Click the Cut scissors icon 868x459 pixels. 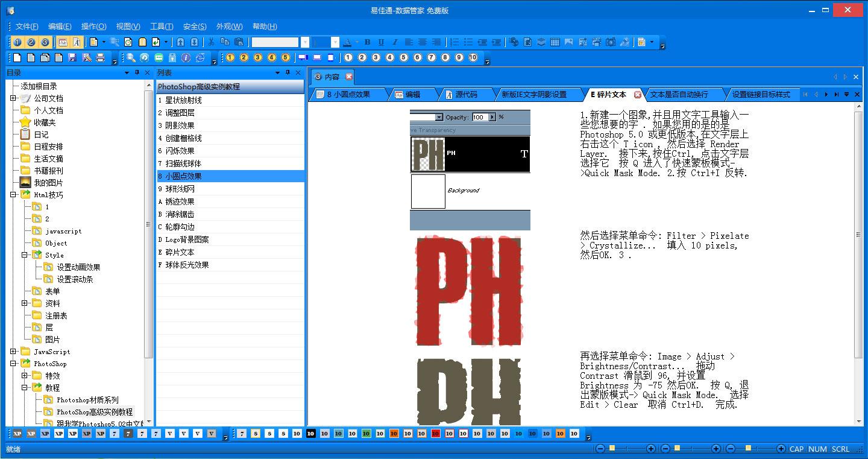pyautogui.click(x=211, y=42)
